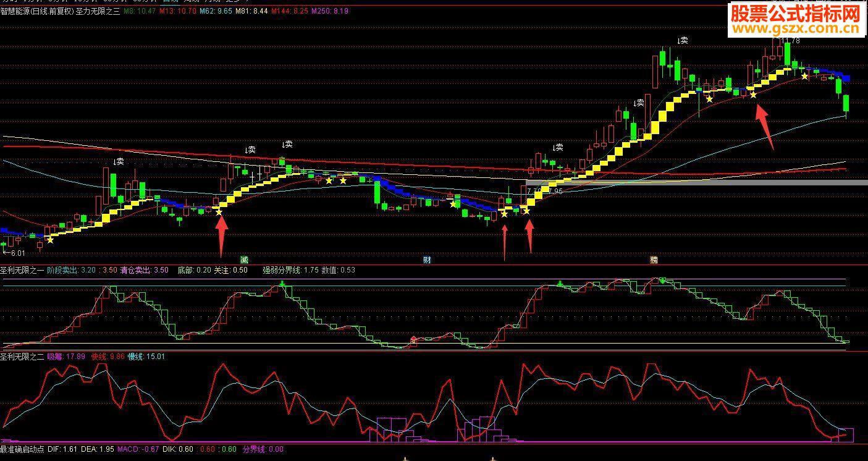Select the M8: 10.47 moving average label
The width and height of the screenshot is (868, 461).
click(x=139, y=11)
